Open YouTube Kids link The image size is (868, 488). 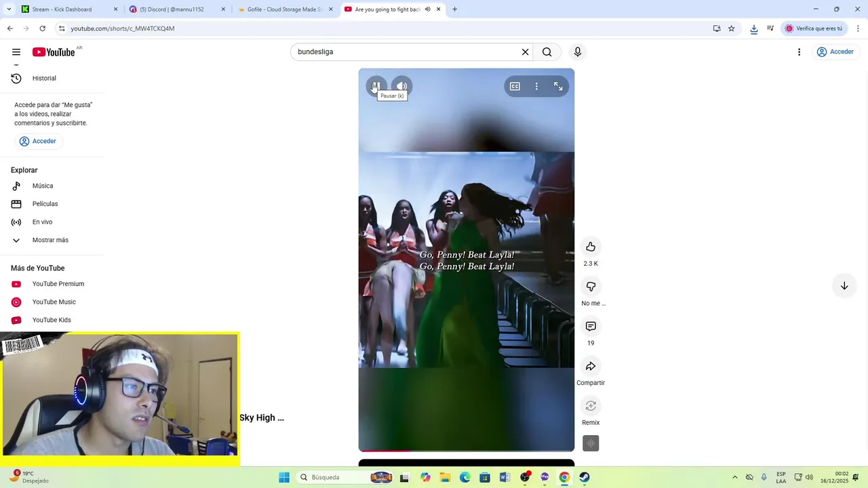pos(52,320)
